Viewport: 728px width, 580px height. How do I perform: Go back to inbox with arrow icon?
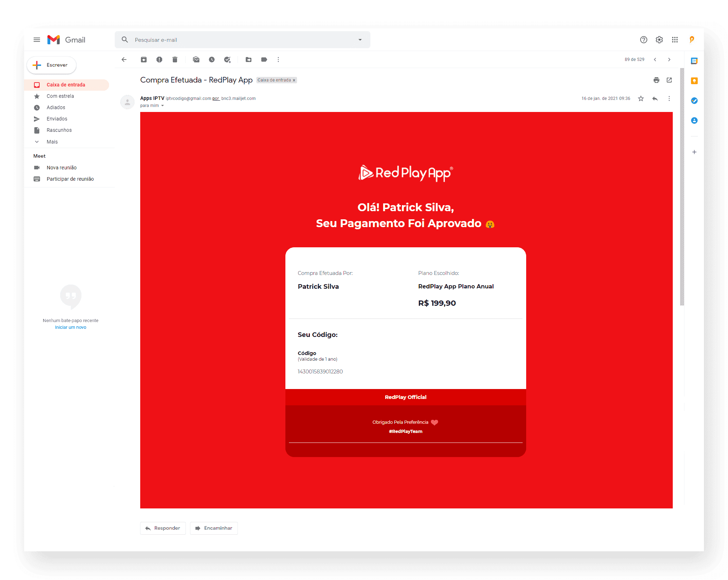124,60
